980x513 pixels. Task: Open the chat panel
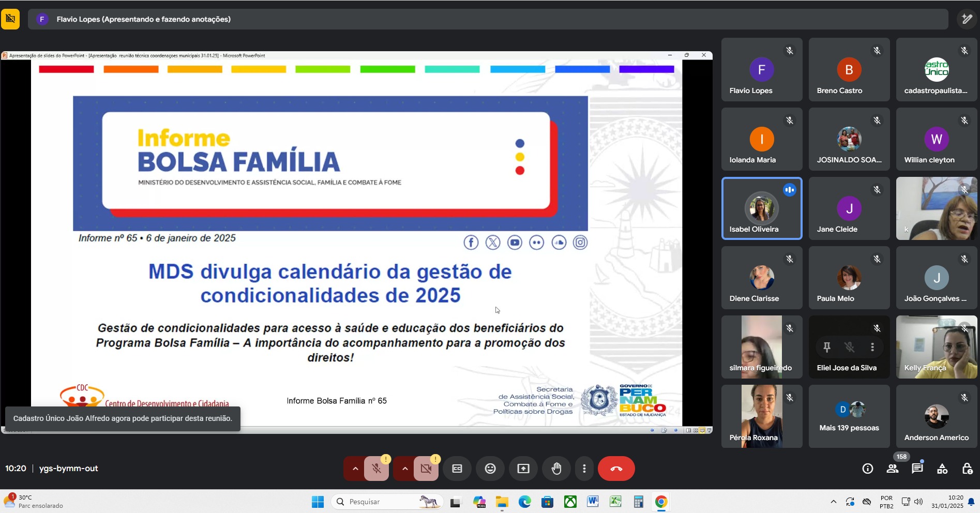click(x=917, y=469)
